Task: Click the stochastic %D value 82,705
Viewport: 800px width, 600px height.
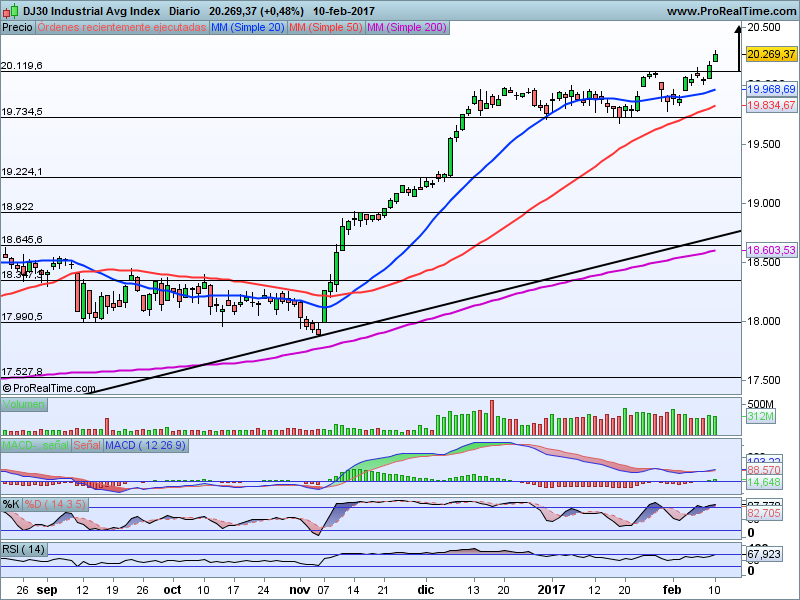Action: 764,513
